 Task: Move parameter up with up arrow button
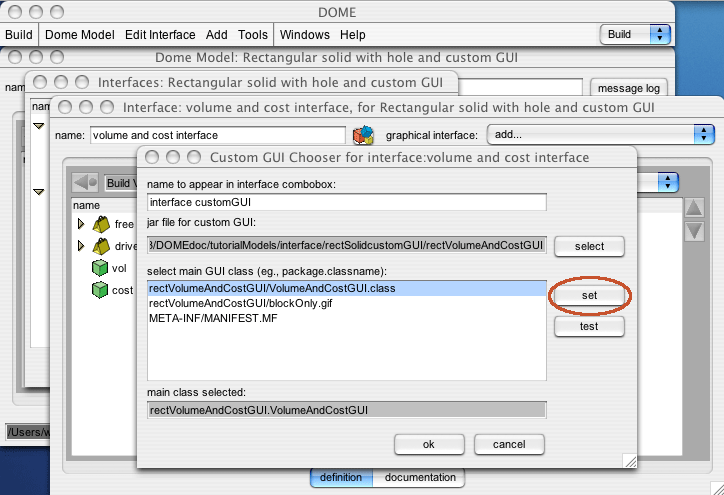tap(694, 208)
